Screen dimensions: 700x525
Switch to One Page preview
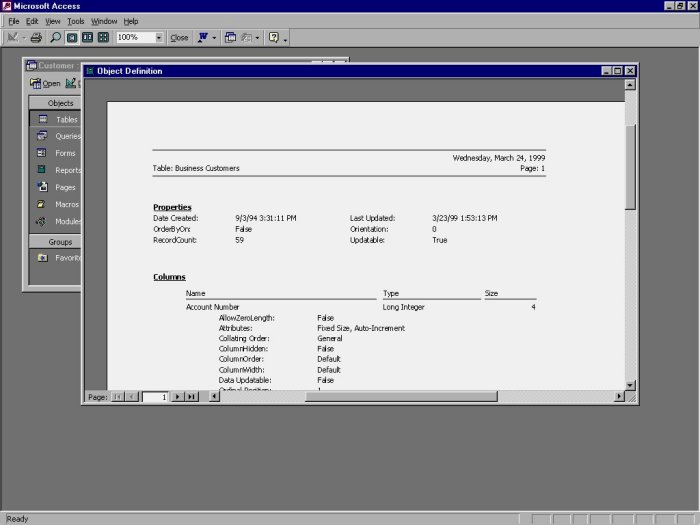72,38
